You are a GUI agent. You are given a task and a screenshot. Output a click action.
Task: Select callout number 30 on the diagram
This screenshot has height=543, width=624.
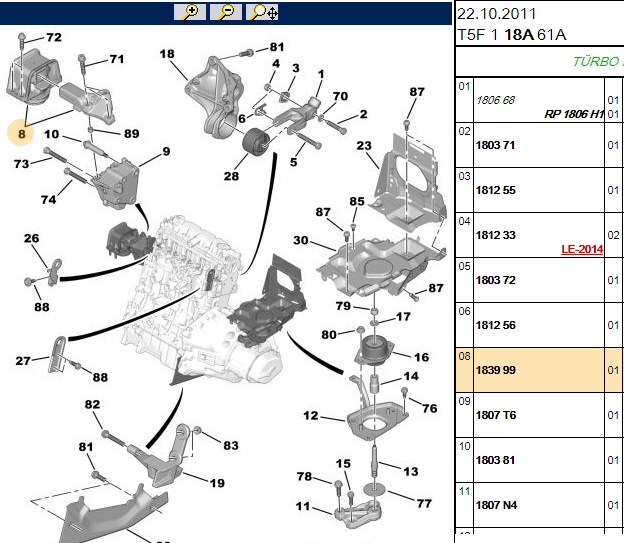click(x=301, y=240)
